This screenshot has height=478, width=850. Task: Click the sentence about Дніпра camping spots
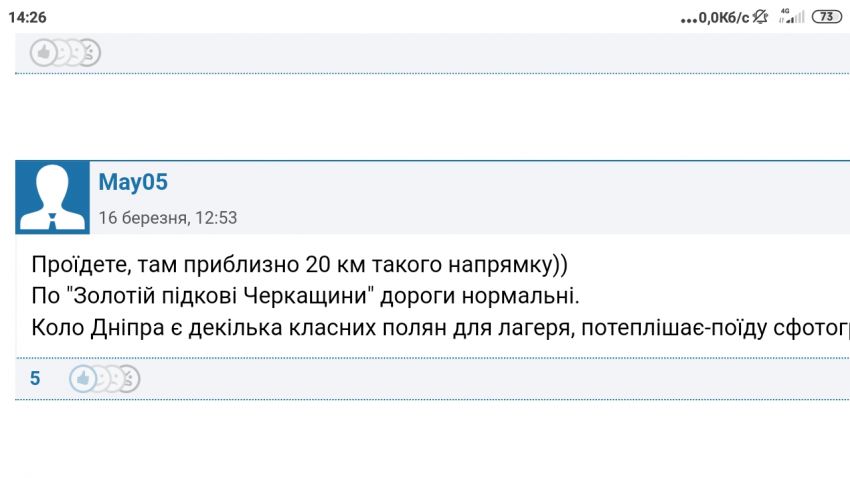click(440, 328)
